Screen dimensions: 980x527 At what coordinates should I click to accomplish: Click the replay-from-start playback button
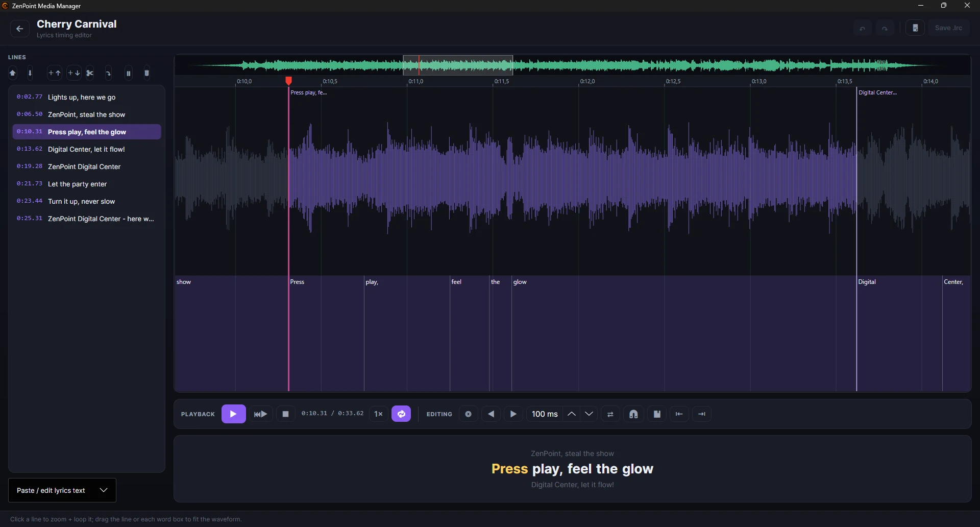click(261, 414)
